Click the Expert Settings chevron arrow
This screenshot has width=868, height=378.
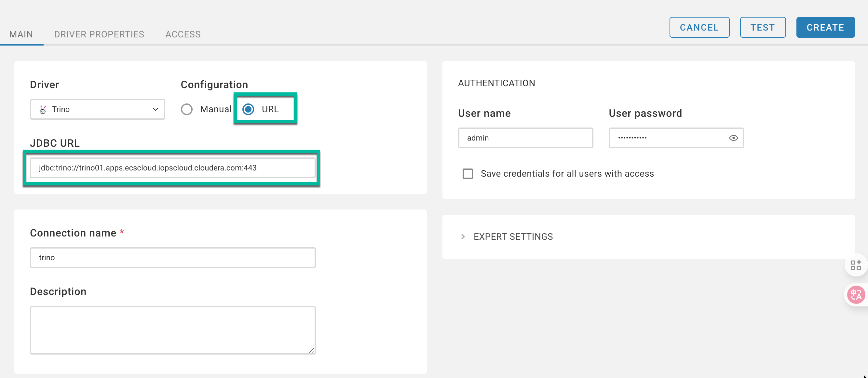463,237
